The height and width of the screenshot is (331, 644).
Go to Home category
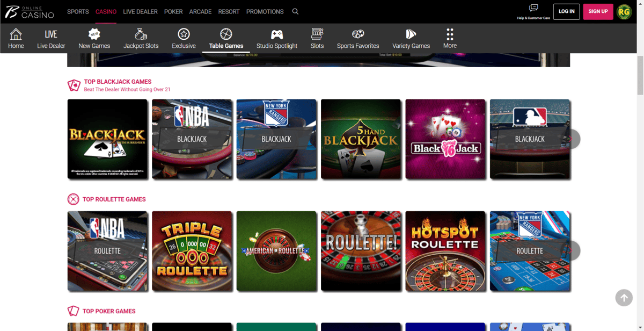click(16, 39)
